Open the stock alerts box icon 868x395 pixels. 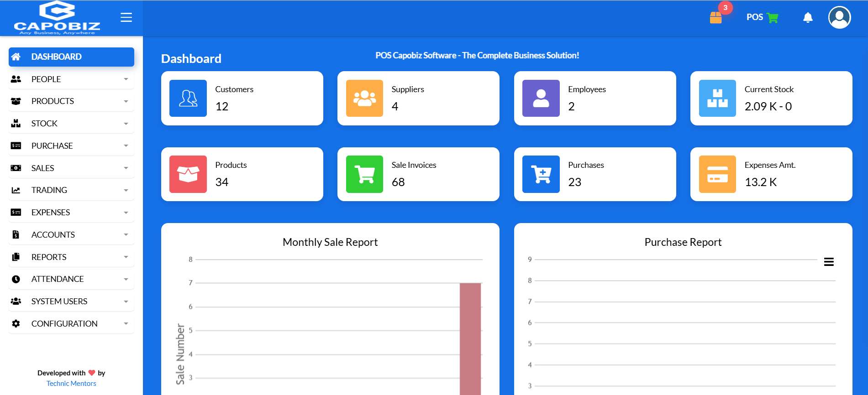[x=716, y=17]
